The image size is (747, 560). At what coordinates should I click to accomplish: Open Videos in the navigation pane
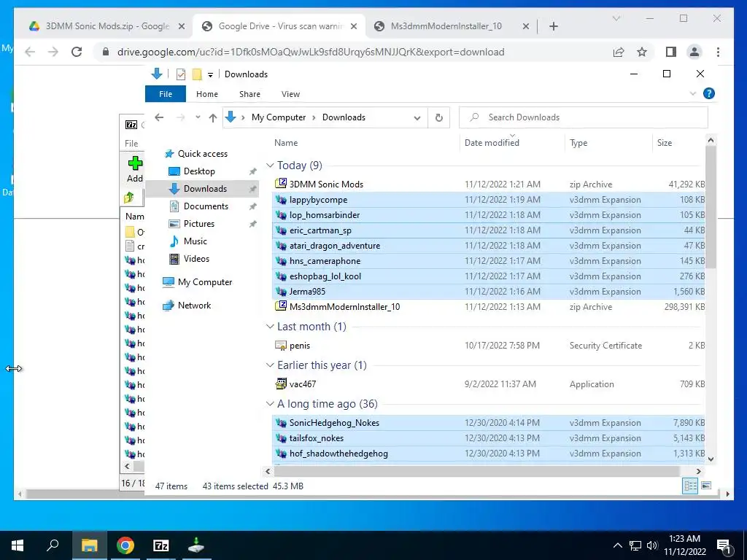196,259
